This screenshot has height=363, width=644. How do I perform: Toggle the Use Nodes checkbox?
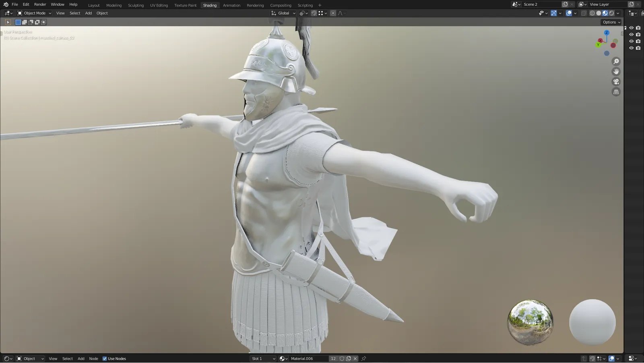pos(105,359)
